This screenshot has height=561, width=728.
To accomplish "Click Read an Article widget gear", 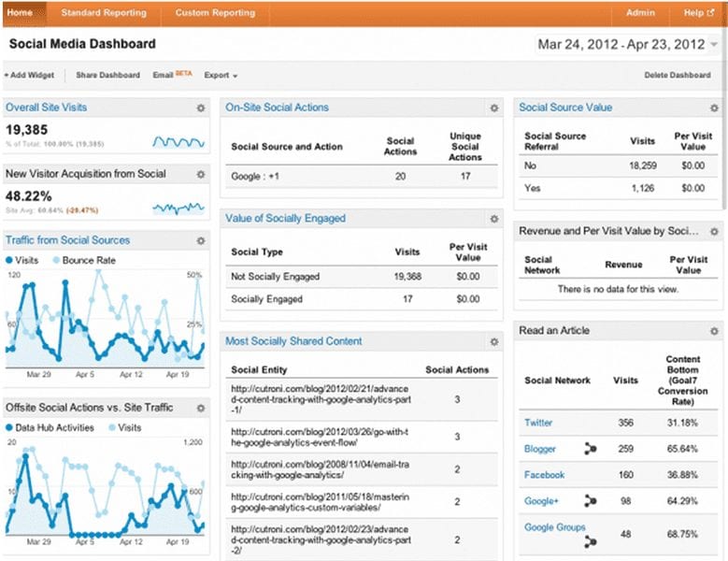I will (714, 331).
